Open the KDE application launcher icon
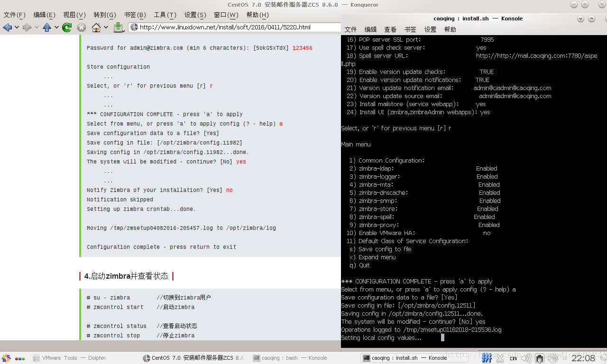 pyautogui.click(x=6, y=358)
